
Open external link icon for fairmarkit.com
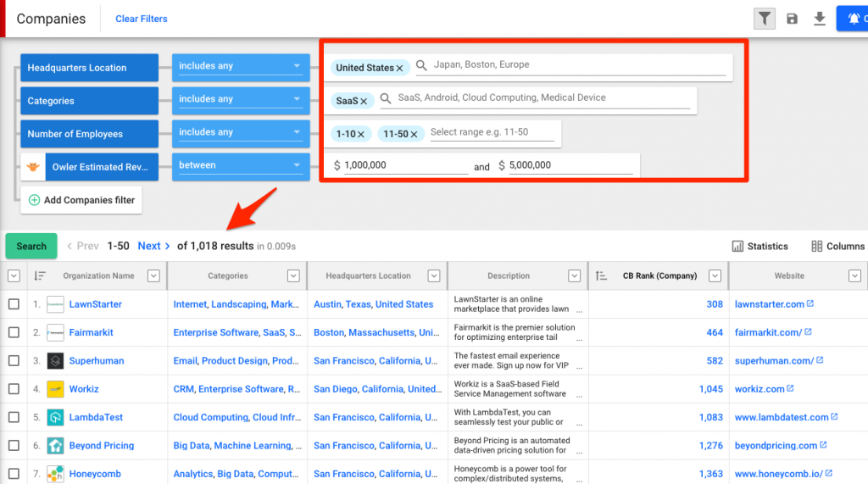coord(808,331)
